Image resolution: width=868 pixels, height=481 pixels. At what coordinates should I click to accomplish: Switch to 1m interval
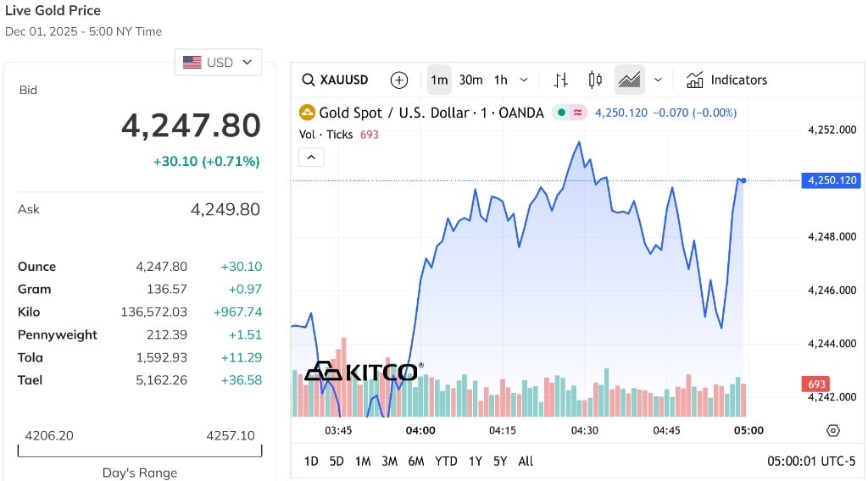tap(439, 80)
